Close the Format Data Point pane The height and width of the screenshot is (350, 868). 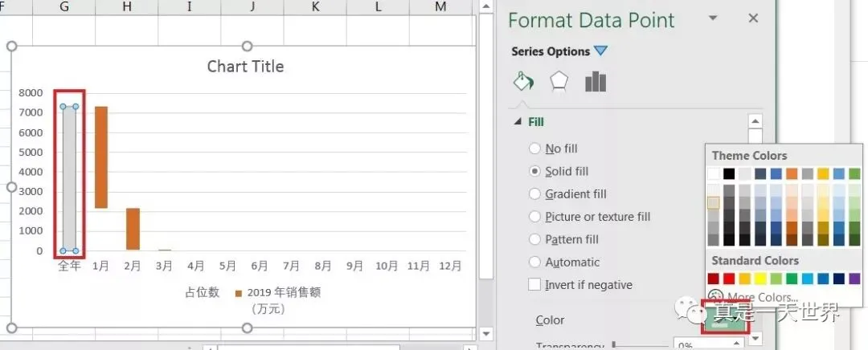tap(753, 18)
